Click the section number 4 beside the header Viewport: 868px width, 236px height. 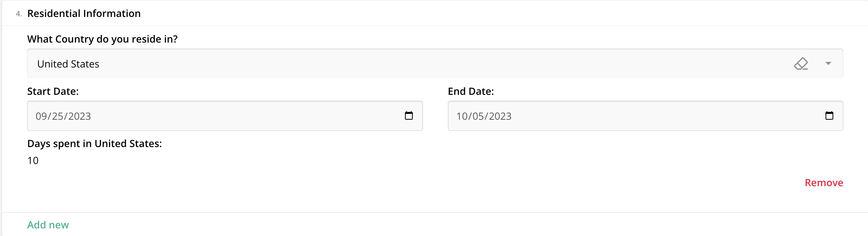[19, 14]
